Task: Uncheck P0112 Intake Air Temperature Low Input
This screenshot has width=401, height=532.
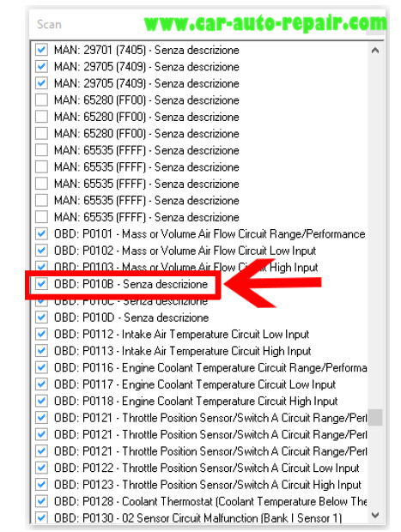Action: point(41,334)
